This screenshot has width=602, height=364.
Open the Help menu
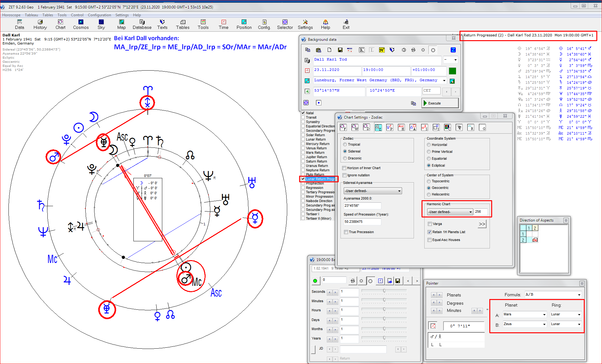pyautogui.click(x=137, y=15)
